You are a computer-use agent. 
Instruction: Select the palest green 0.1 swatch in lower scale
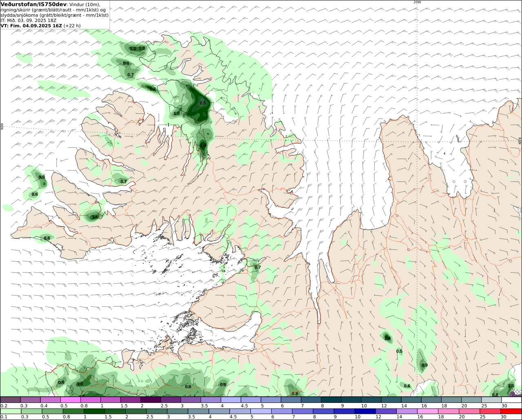coord(11,411)
